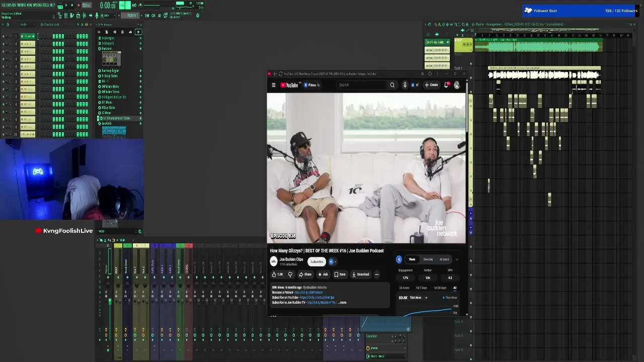Open the JoeBuddenClips bit.ly link

click(x=317, y=298)
